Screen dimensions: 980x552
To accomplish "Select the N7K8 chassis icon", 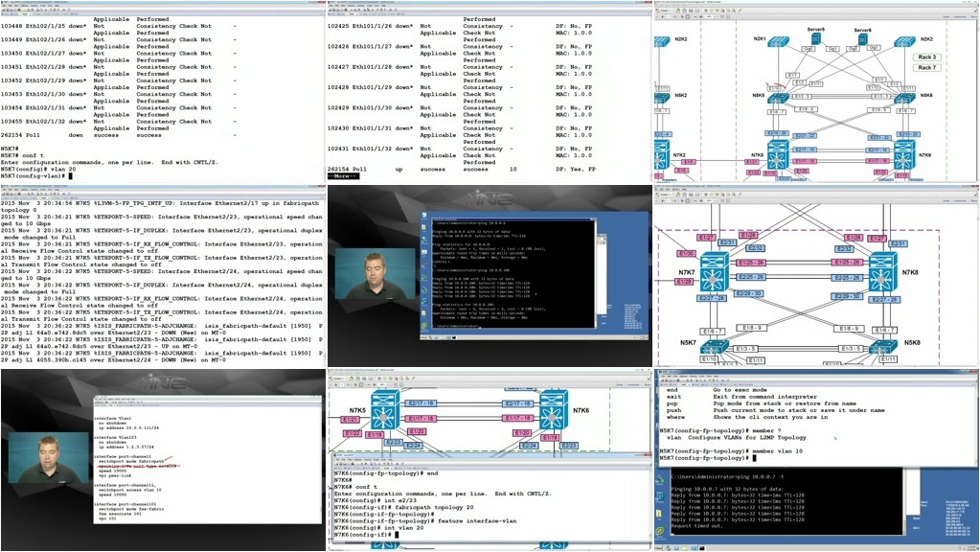I will coord(884,272).
